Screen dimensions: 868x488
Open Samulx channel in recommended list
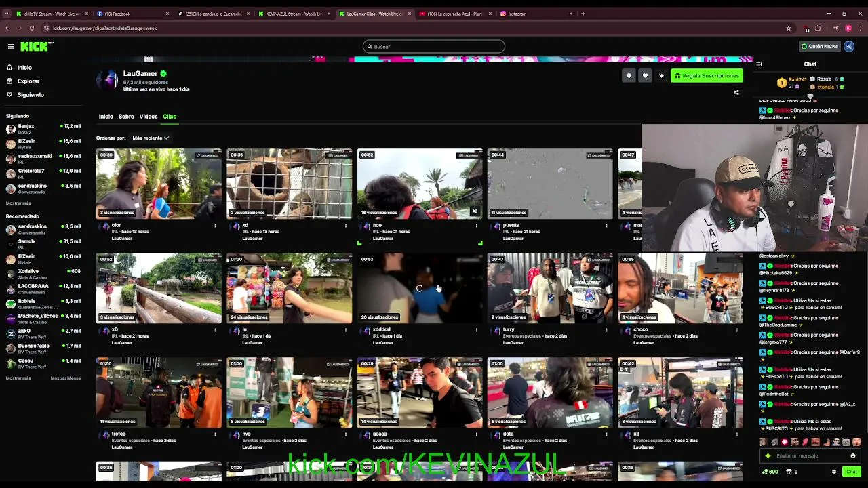click(43, 244)
